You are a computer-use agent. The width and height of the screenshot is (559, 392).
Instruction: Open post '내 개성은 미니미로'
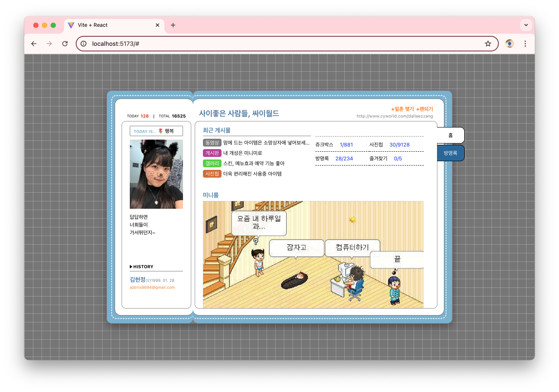point(243,153)
